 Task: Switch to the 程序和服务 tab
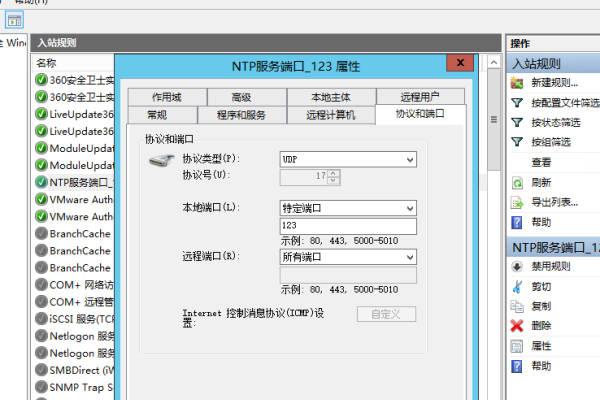click(241, 115)
